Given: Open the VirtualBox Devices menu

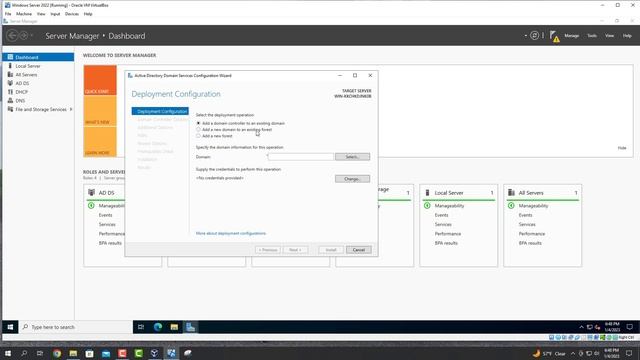Looking at the screenshot, I should [72, 14].
